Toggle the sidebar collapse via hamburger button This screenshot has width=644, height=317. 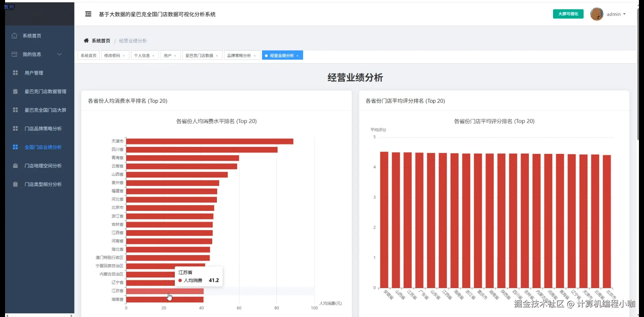click(88, 14)
